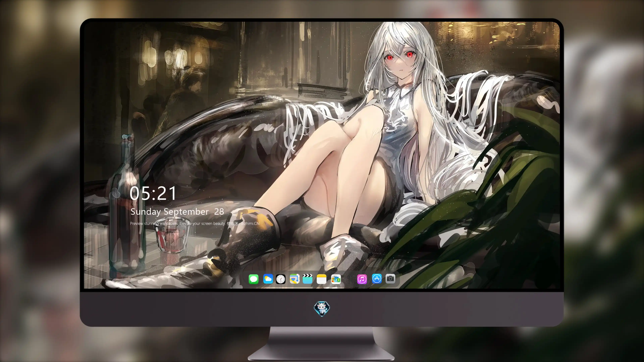Click the date text Sunday September 28
Image resolution: width=644 pixels, height=362 pixels.
(x=177, y=212)
